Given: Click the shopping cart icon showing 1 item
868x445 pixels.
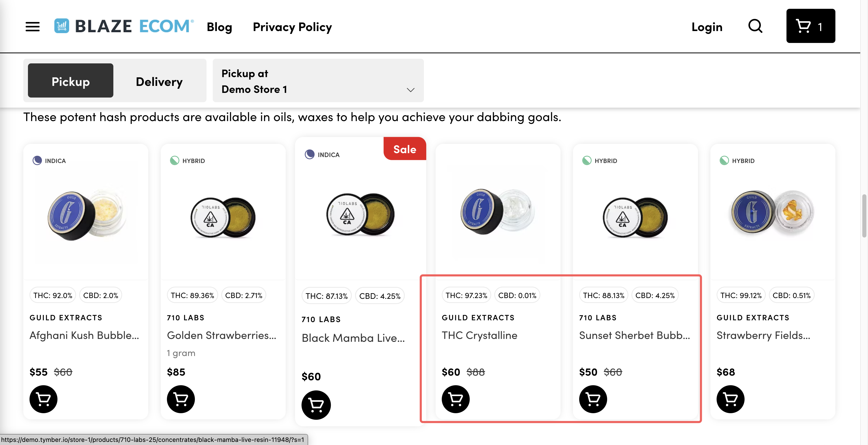Looking at the screenshot, I should pos(810,26).
